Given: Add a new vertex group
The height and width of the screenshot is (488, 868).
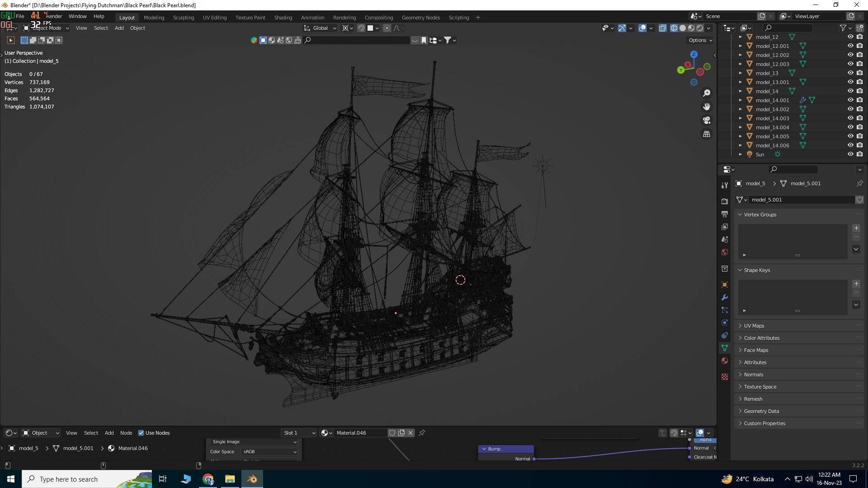Looking at the screenshot, I should click(x=856, y=228).
